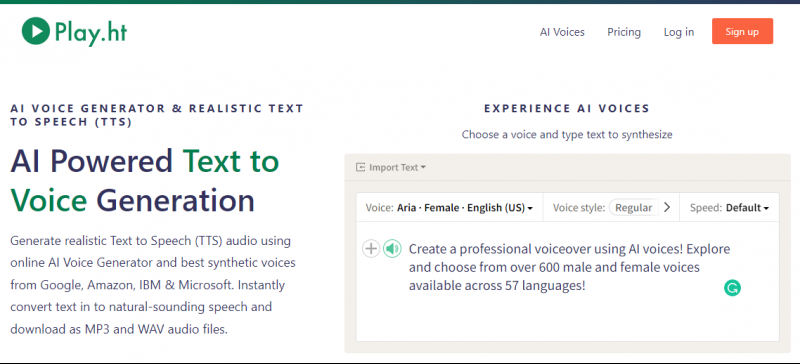800x364 pixels.
Task: Click the Log in link
Action: pyautogui.click(x=679, y=32)
